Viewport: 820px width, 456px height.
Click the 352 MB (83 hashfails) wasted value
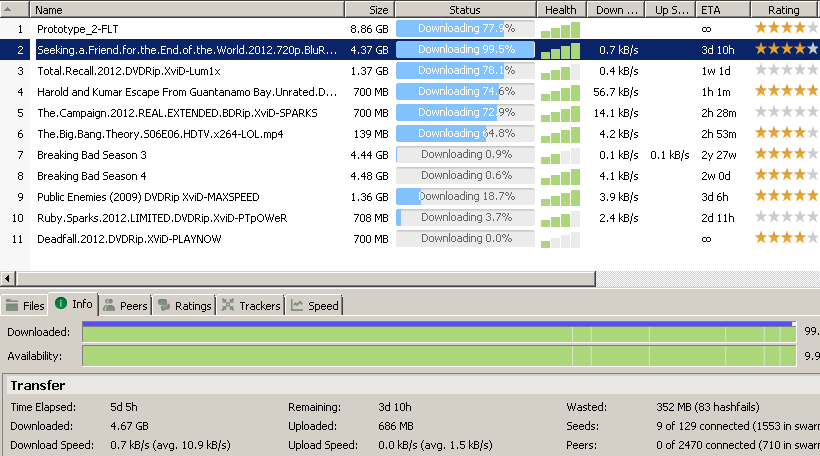(x=708, y=407)
